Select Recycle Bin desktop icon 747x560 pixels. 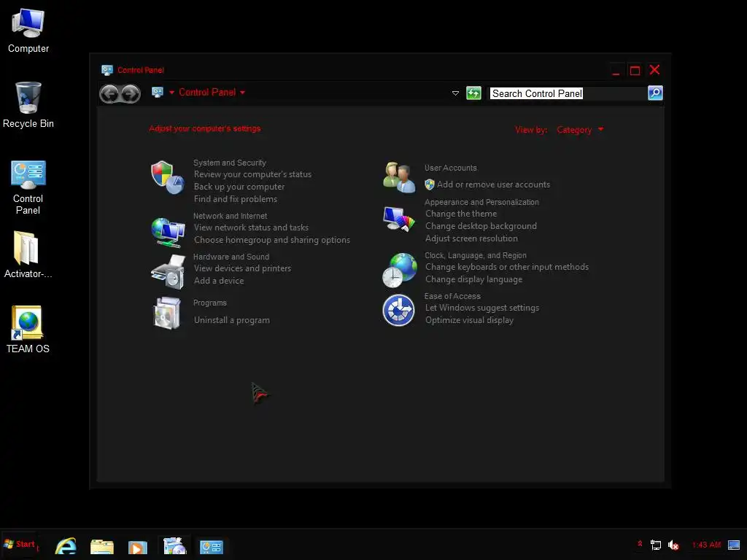[x=28, y=105]
